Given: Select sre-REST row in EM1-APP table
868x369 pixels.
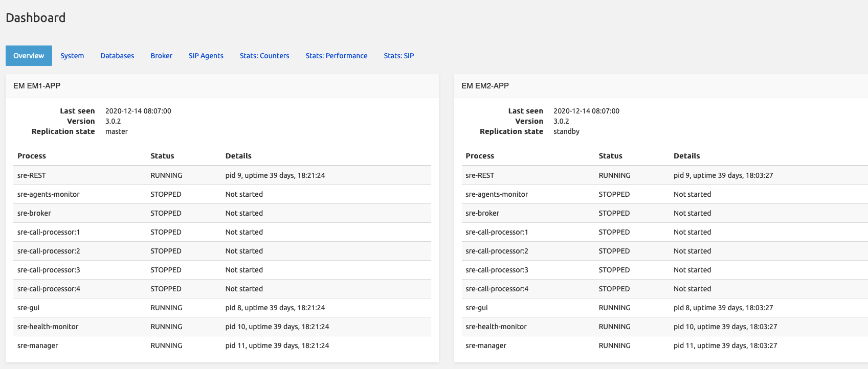Looking at the screenshot, I should (222, 175).
